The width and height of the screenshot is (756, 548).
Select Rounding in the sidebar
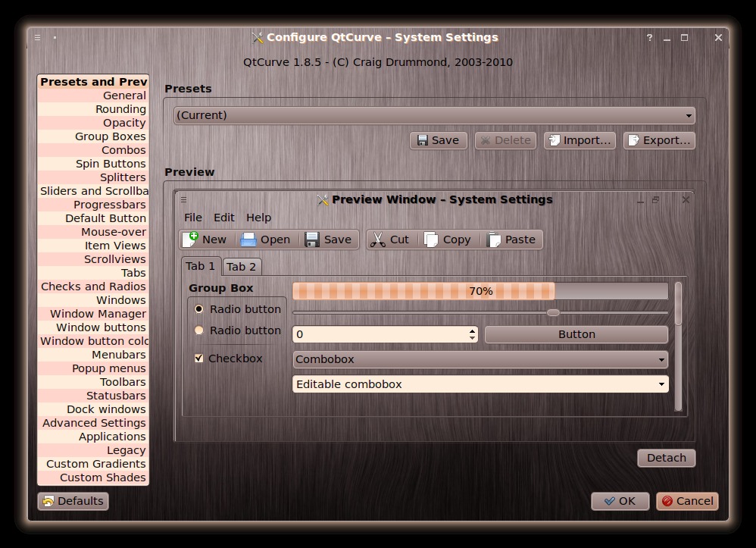click(x=93, y=109)
